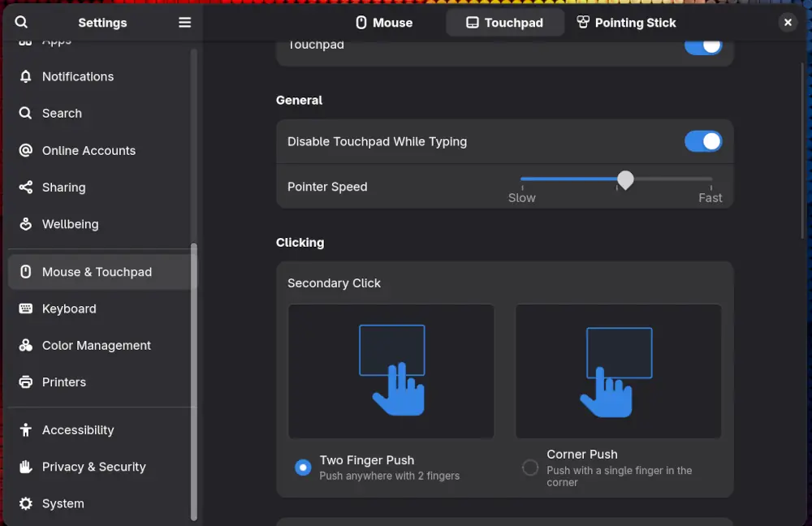This screenshot has height=526, width=812.
Task: Click the Pointer Speed slider handle
Action: pos(625,180)
